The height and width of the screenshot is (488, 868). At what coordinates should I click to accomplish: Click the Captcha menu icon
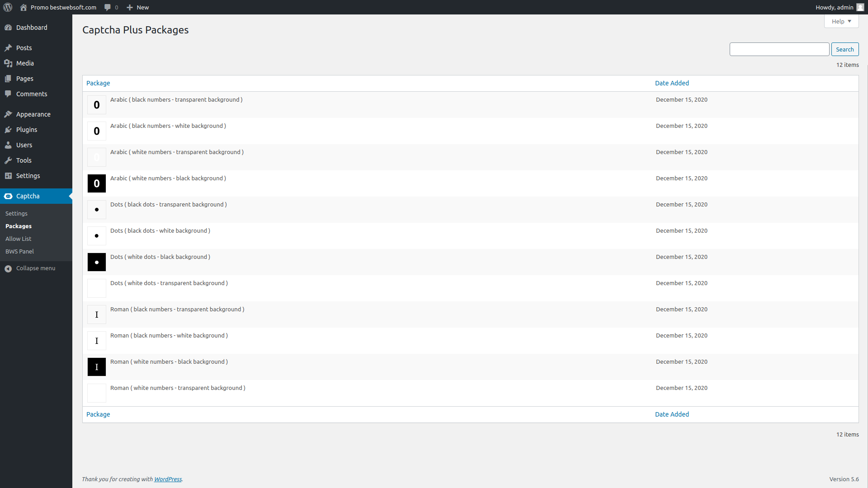pos(8,196)
